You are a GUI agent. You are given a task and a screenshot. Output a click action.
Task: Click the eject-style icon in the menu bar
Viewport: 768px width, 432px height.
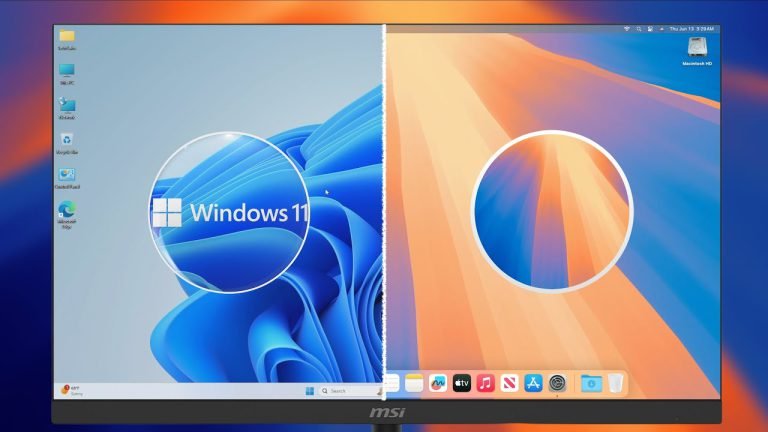(662, 29)
